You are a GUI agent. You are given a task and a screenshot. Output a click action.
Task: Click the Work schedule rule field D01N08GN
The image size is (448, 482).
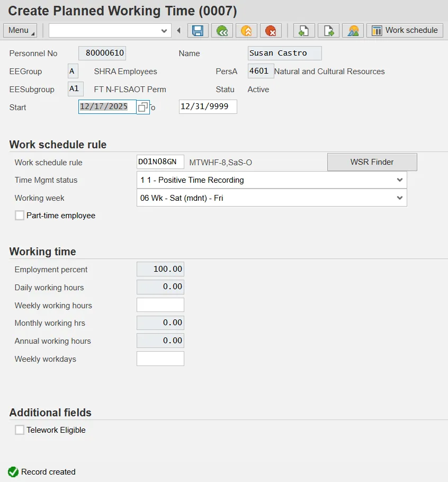160,162
